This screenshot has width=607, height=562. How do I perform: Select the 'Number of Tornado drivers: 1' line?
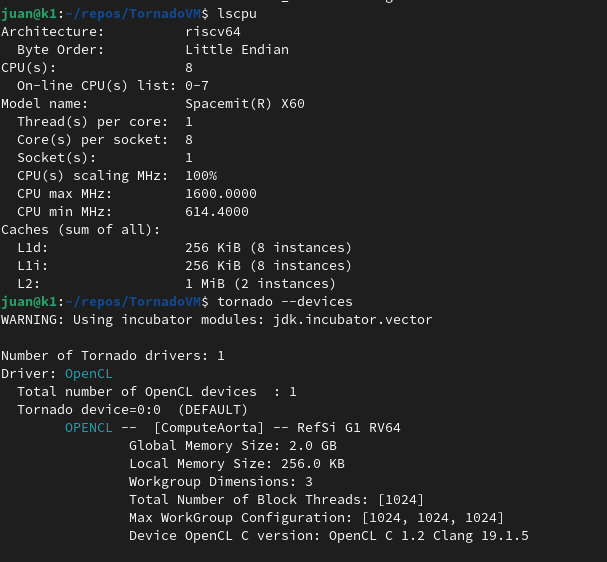pos(113,356)
